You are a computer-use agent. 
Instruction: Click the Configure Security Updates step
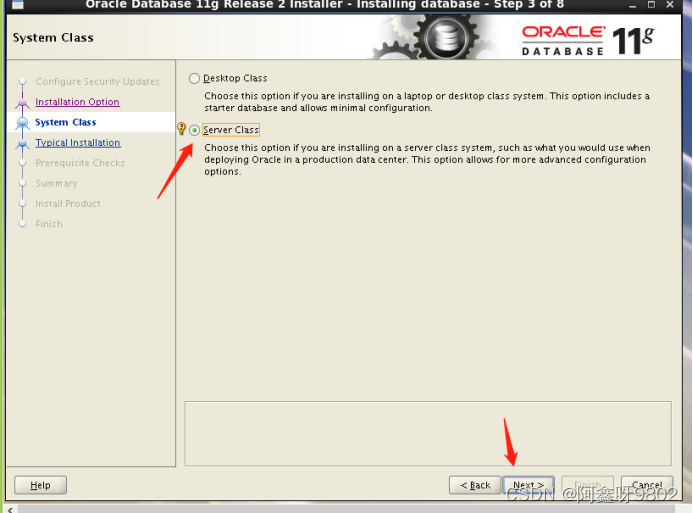[97, 81]
